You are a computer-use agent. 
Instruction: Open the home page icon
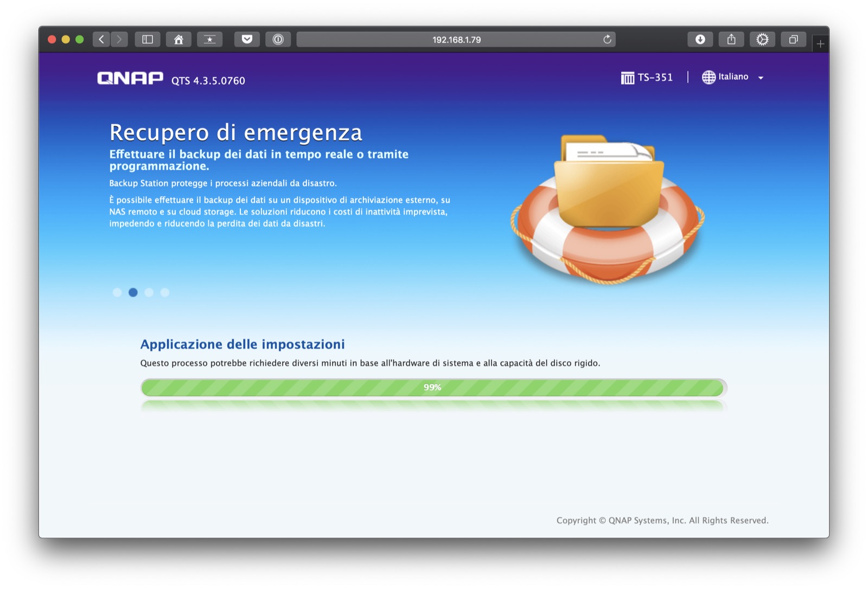pos(178,39)
